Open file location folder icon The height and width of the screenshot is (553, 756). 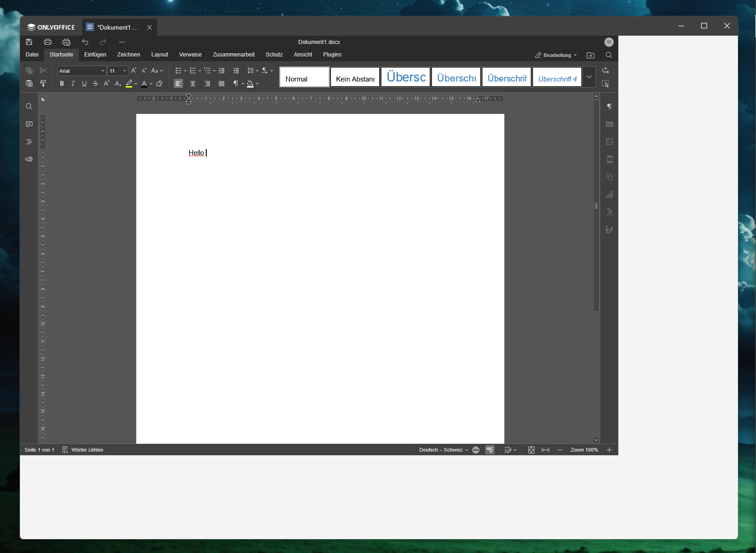pyautogui.click(x=591, y=55)
